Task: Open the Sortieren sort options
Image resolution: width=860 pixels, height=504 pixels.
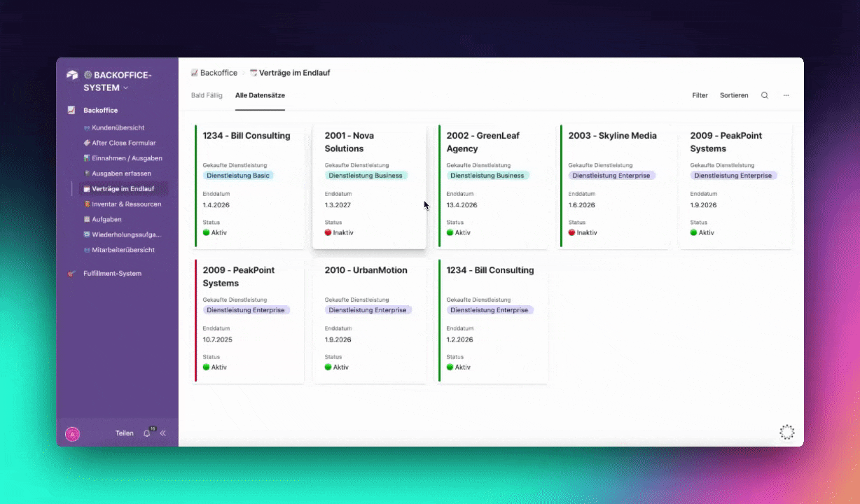Action: [734, 95]
